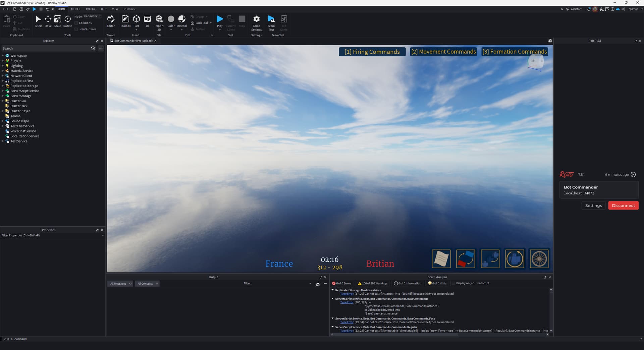The width and height of the screenshot is (644, 350).
Task: Open the Type Error link for Modules.Voices
Action: (x=347, y=294)
